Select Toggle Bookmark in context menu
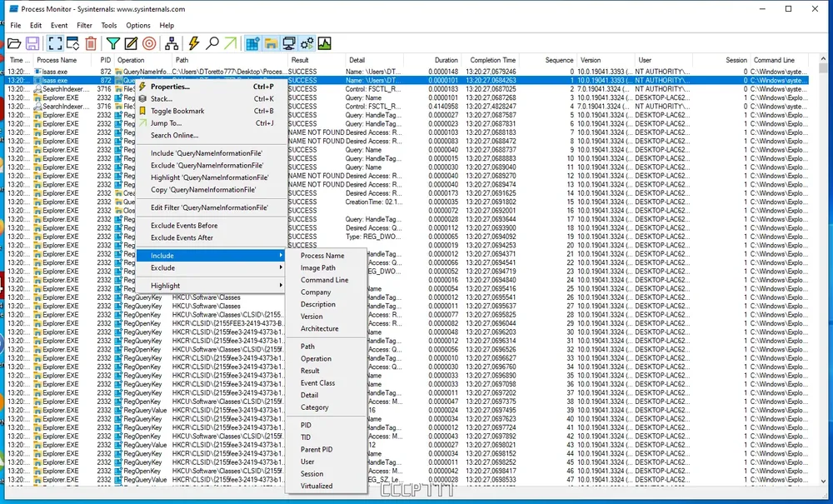This screenshot has width=833, height=504. 177,111
